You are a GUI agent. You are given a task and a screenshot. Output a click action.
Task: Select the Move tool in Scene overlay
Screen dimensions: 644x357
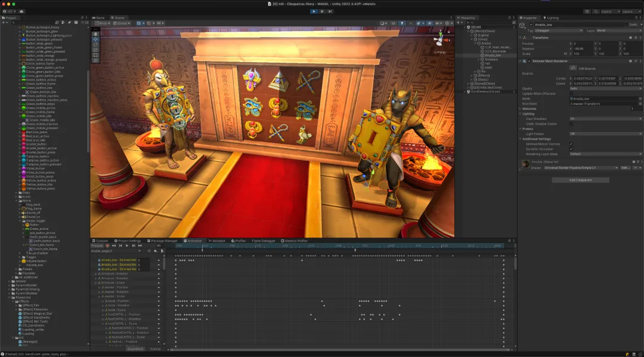click(x=95, y=39)
